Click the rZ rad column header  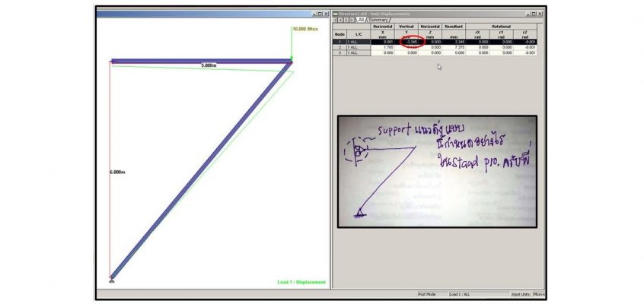[x=525, y=34]
